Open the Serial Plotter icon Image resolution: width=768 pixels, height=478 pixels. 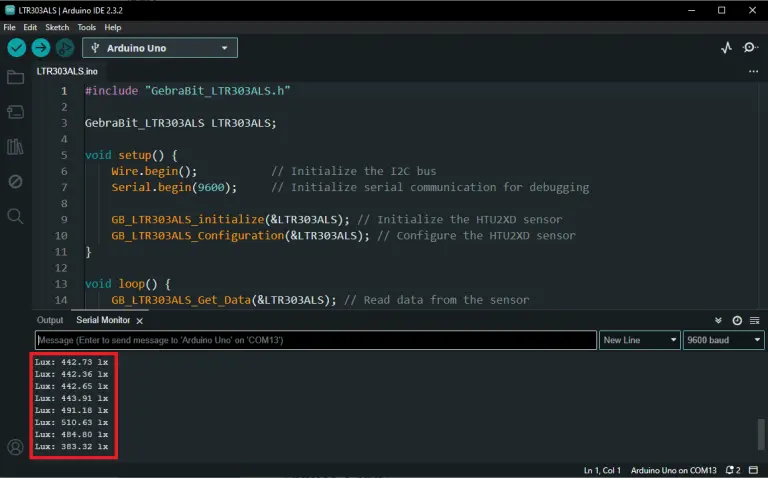tap(726, 48)
